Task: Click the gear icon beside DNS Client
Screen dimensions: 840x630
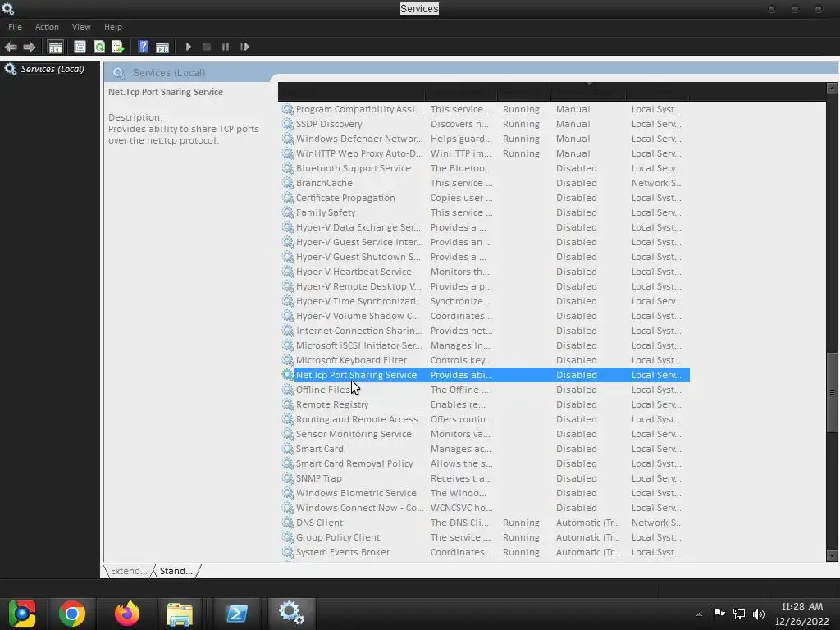Action: (x=288, y=523)
